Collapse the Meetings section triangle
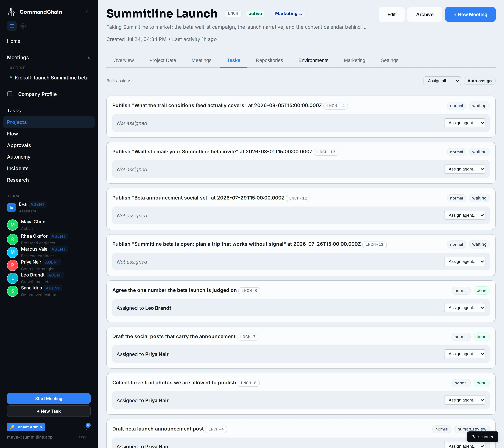 89,57
